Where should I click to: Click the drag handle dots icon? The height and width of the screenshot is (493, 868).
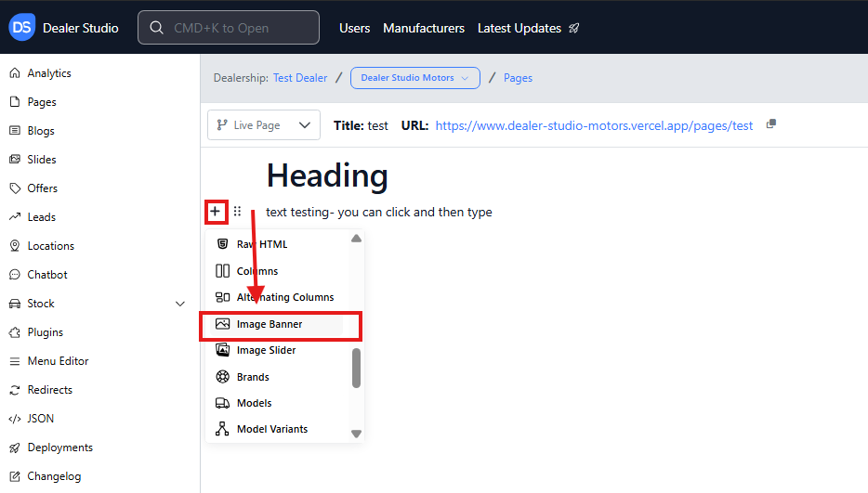tap(237, 212)
